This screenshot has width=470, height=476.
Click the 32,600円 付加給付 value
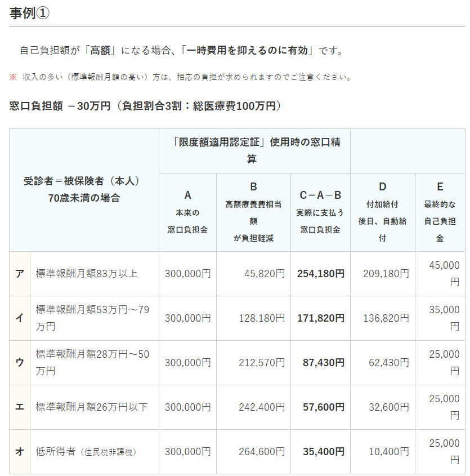pos(388,407)
